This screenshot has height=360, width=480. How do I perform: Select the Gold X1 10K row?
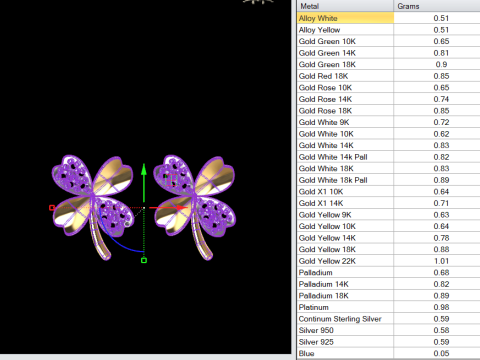pyautogui.click(x=388, y=191)
